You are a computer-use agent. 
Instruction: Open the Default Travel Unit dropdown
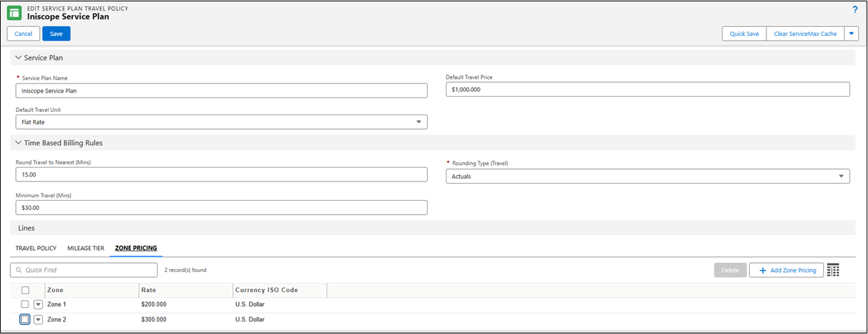coord(221,122)
